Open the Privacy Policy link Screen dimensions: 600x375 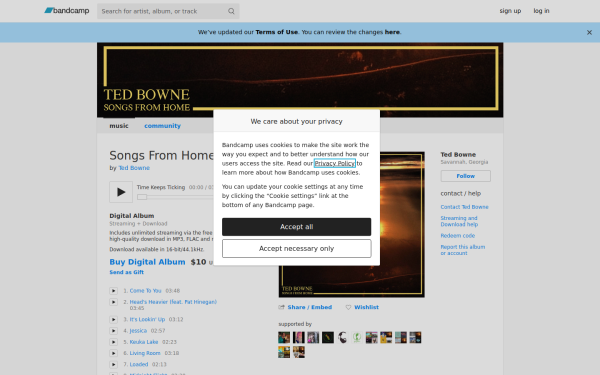tap(335, 163)
